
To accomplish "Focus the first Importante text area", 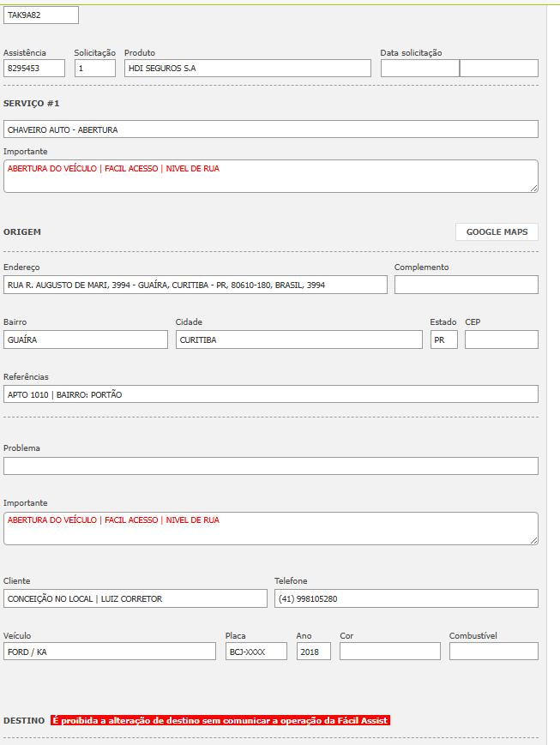I will click(271, 176).
